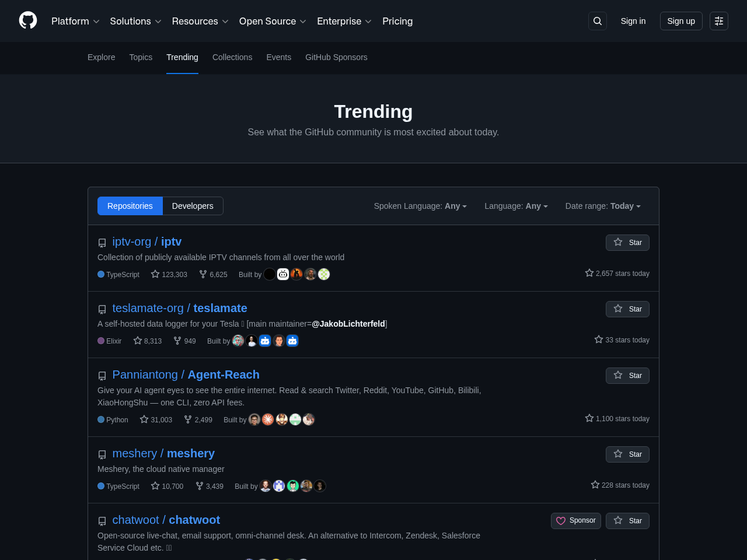Star the chatwoot repository

(x=627, y=521)
